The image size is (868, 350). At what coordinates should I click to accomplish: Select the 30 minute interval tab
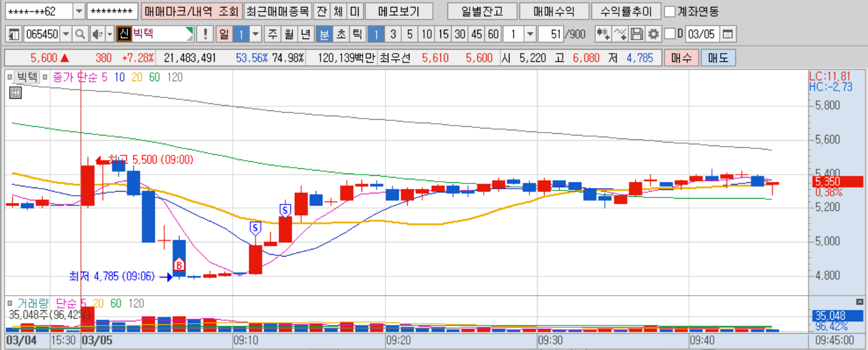click(x=460, y=34)
